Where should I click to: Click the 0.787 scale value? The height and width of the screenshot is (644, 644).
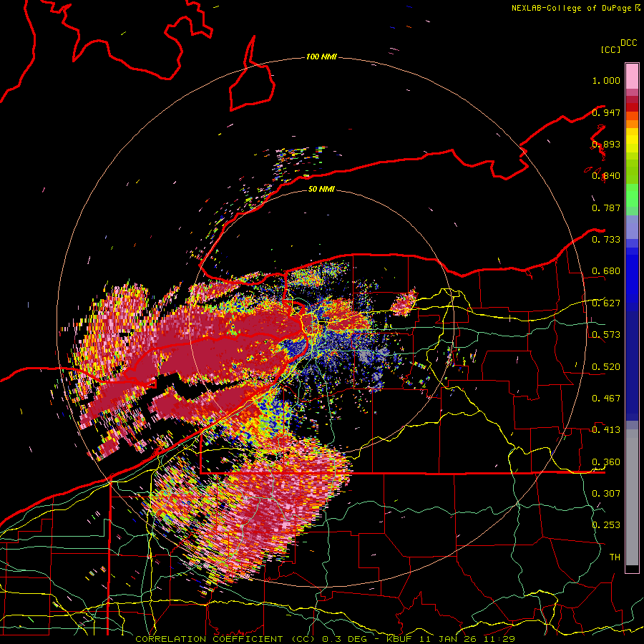click(x=606, y=208)
